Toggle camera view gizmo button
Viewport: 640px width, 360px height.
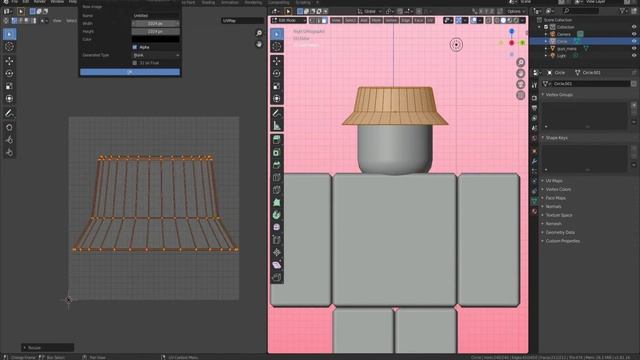pyautogui.click(x=520, y=84)
